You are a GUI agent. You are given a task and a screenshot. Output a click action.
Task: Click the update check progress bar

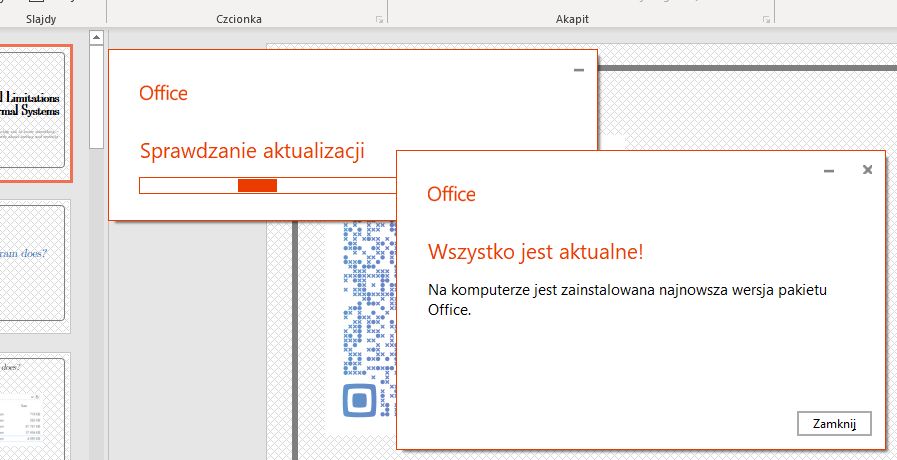click(x=268, y=185)
